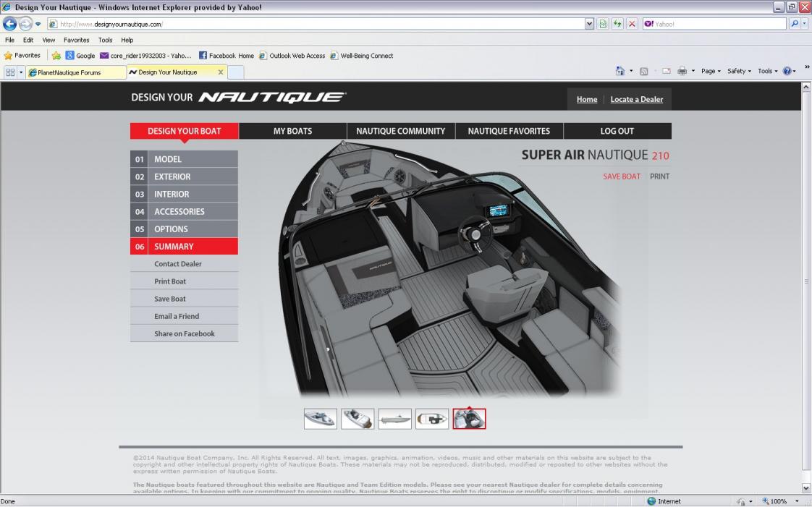Expand the Home button dropdown arrow
Screen dimensions: 812x507
(x=631, y=71)
